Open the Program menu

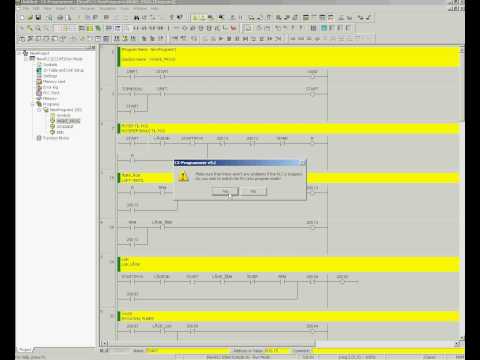pos(88,8)
